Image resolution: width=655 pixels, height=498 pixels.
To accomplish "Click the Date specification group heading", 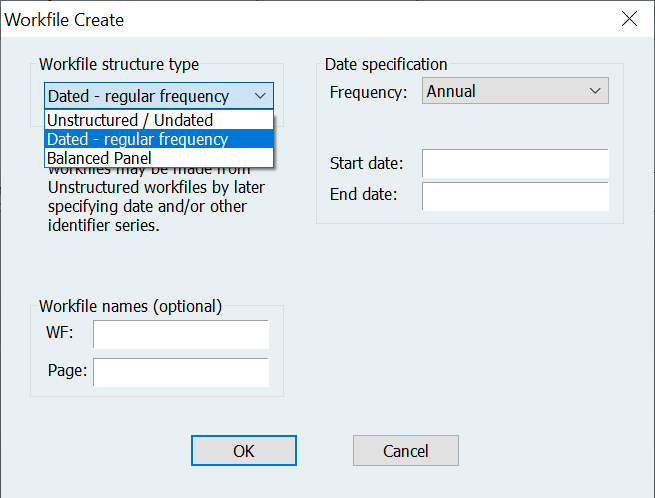I will 386,65.
